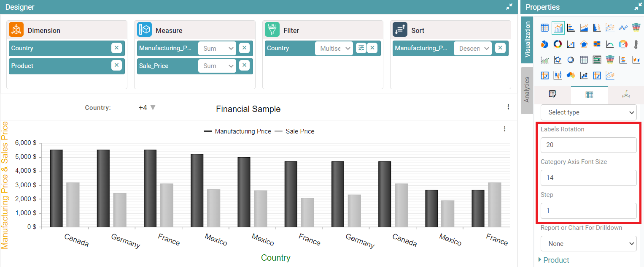Toggle Manufacturing Price series in legend
The height and width of the screenshot is (267, 644).
click(237, 131)
